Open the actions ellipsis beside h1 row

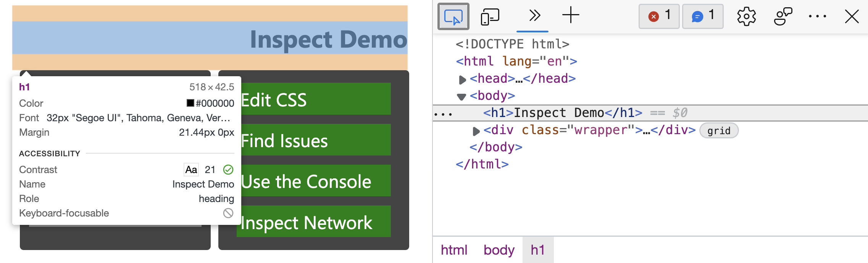(x=443, y=114)
